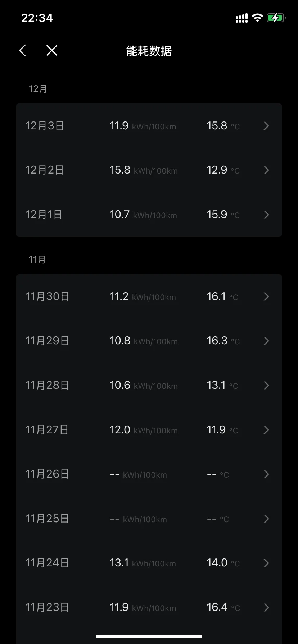Tap the arrow on 11月28日 row
The width and height of the screenshot is (298, 644).
point(266,385)
